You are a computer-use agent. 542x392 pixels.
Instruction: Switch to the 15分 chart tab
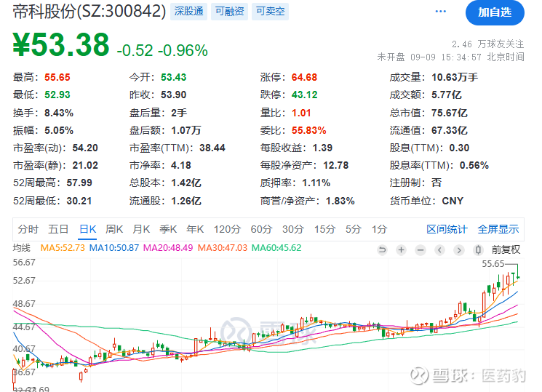pyautogui.click(x=324, y=229)
